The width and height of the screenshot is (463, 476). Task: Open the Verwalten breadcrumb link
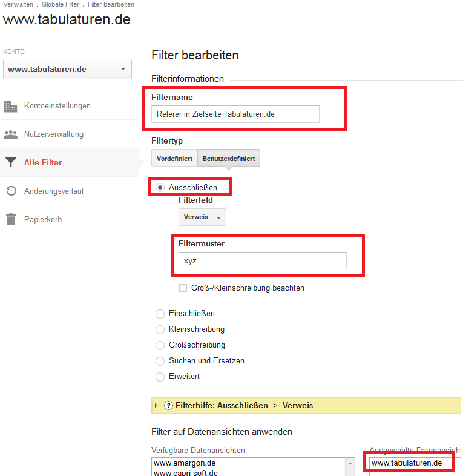tap(18, 4)
